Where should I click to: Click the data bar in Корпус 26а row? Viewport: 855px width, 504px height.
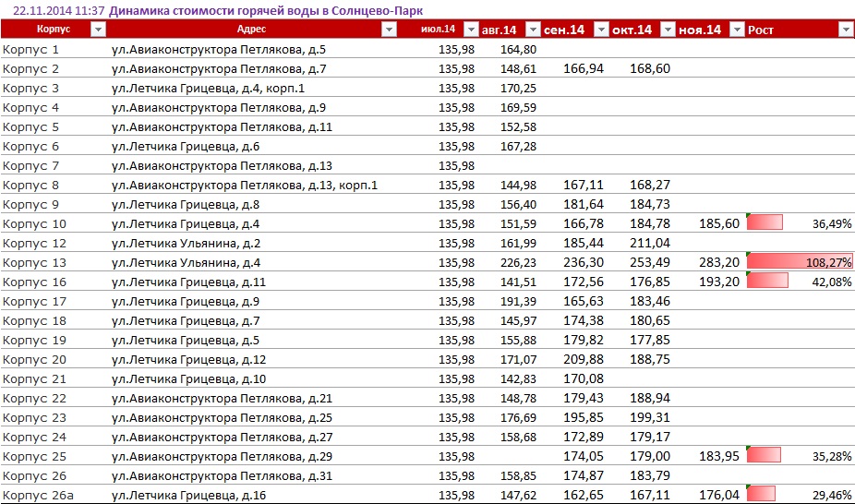pos(761,494)
